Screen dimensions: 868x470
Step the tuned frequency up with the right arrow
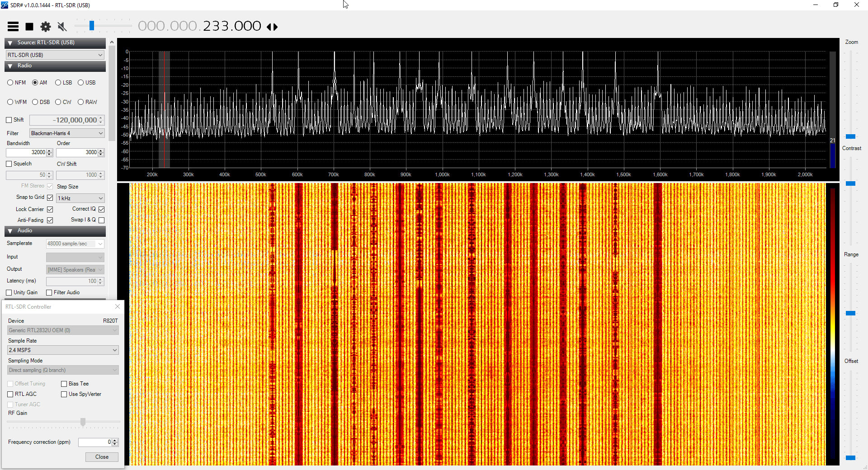point(276,27)
